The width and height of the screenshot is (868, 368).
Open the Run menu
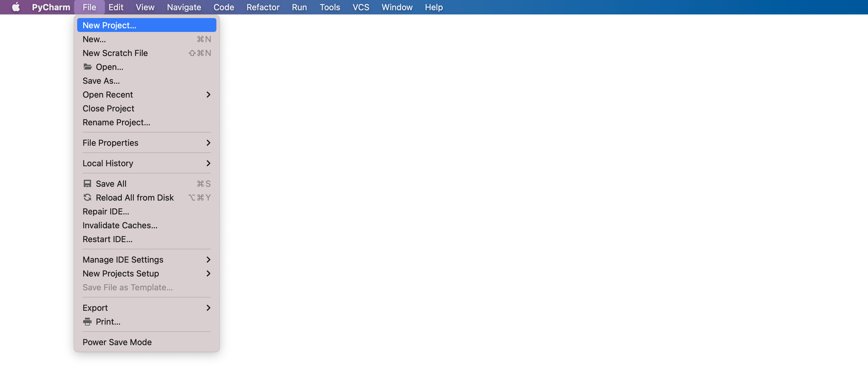[x=299, y=7]
